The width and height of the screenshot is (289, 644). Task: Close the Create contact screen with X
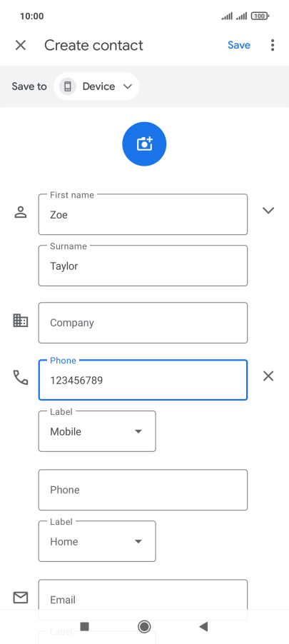[x=21, y=45]
